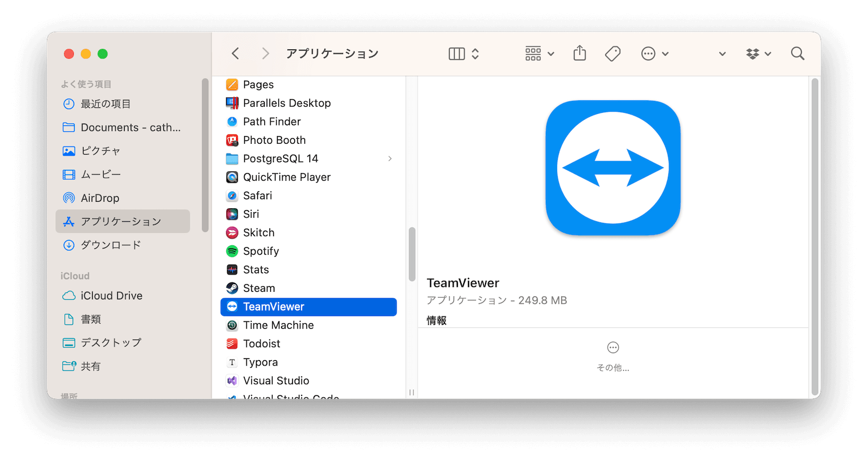Click the 情報 section header in preview
868x461 pixels.
(x=437, y=321)
